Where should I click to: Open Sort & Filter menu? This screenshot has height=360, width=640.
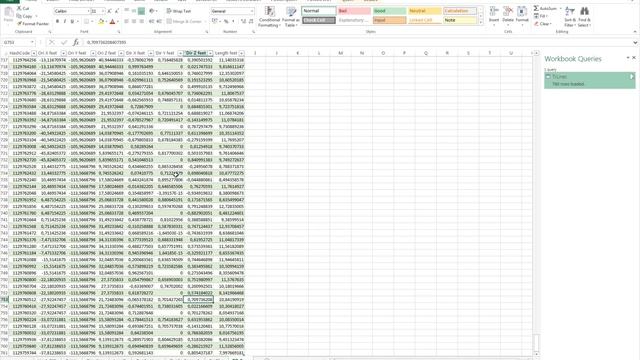[x=569, y=17]
